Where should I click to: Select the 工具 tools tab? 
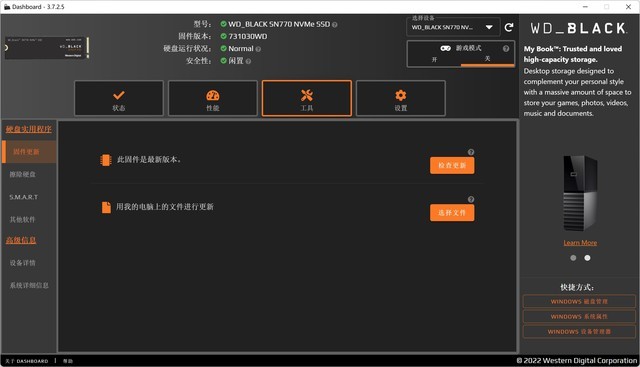pos(307,98)
